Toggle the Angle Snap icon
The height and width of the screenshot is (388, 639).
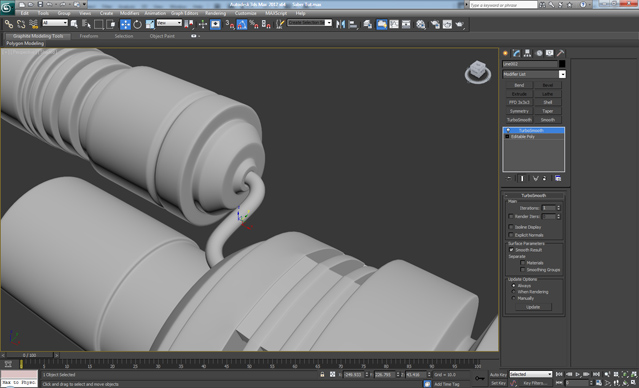(242, 24)
